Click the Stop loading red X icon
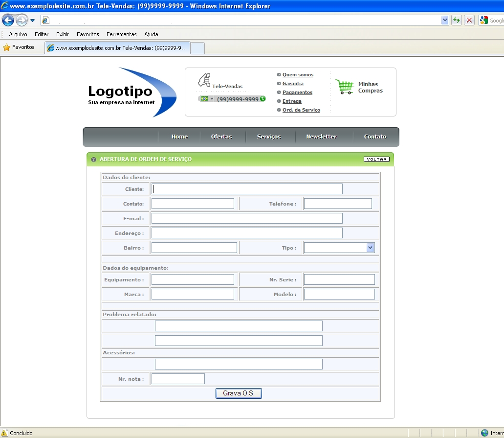The image size is (504, 438). click(469, 20)
